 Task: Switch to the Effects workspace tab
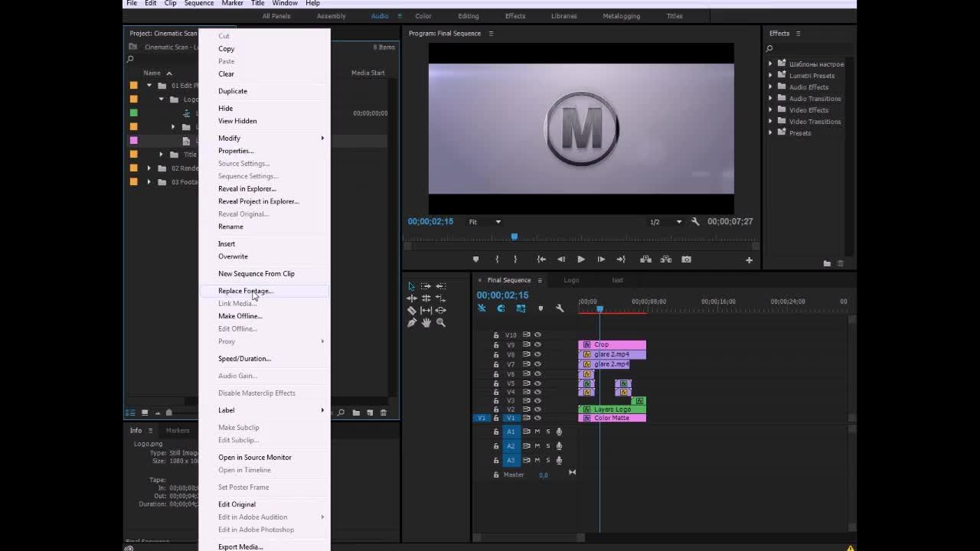[514, 16]
